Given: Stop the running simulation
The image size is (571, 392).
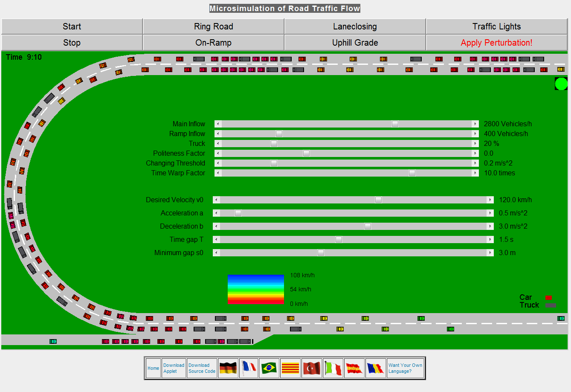Looking at the screenshot, I should 72,43.
